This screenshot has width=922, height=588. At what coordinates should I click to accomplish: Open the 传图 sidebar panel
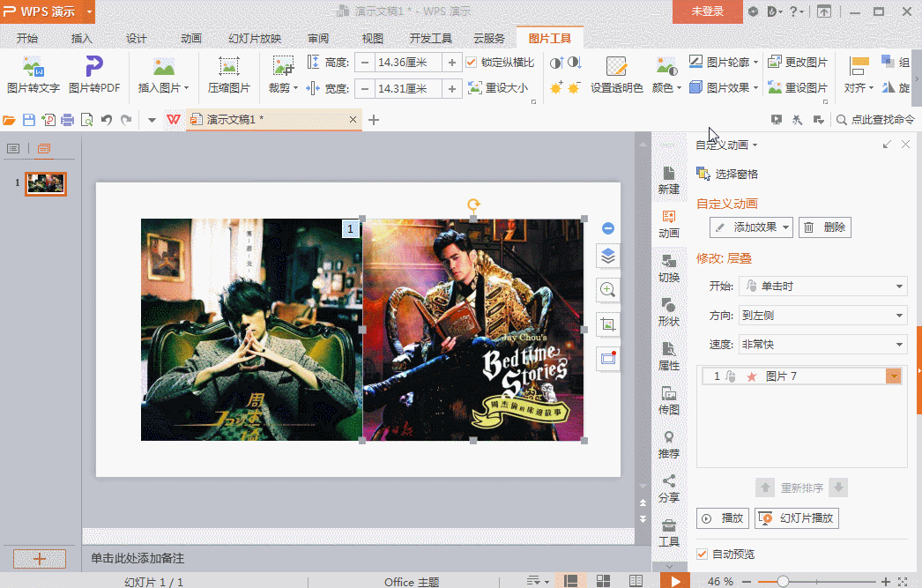668,401
